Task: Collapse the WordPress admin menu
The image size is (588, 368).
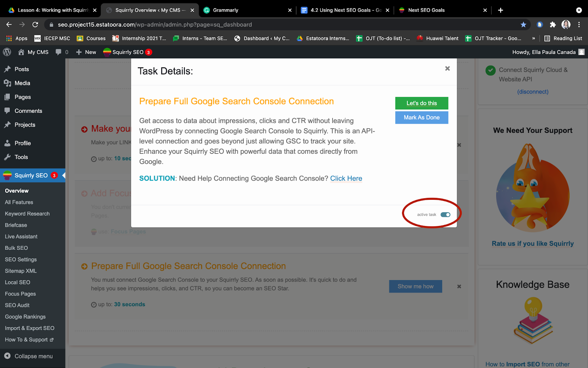Action: 28,356
